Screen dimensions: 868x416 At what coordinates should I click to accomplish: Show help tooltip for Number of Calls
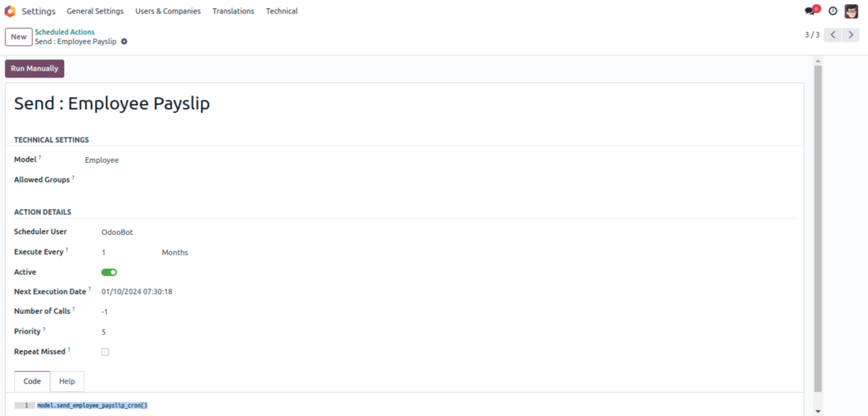73,309
